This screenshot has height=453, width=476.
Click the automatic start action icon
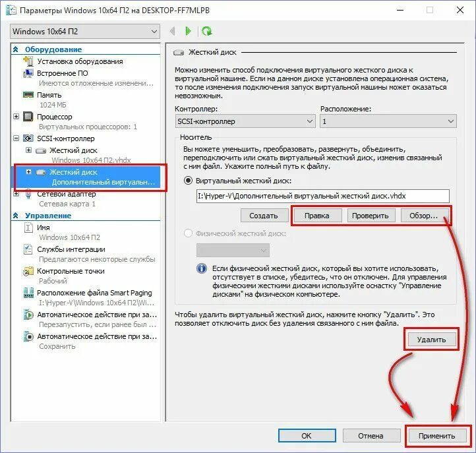click(28, 315)
